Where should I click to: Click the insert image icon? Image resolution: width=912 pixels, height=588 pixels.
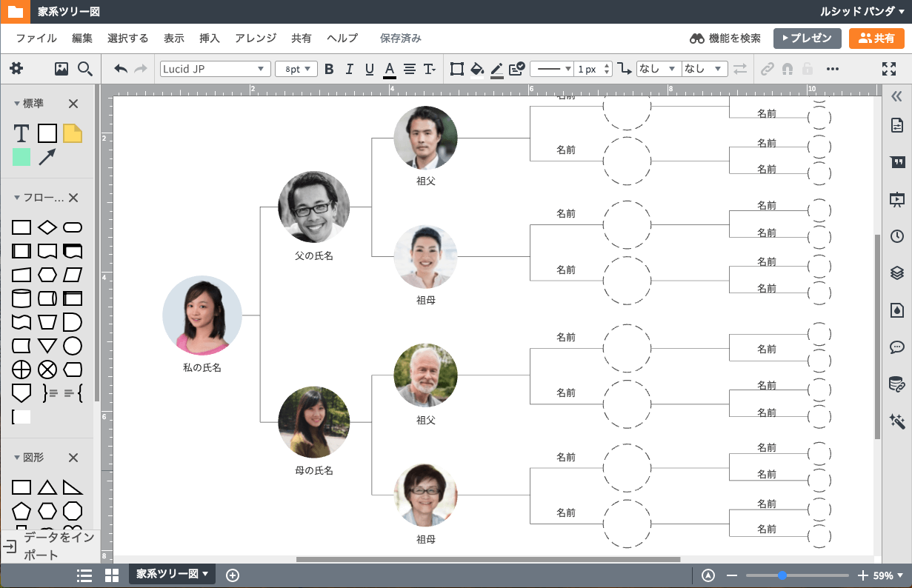[61, 69]
